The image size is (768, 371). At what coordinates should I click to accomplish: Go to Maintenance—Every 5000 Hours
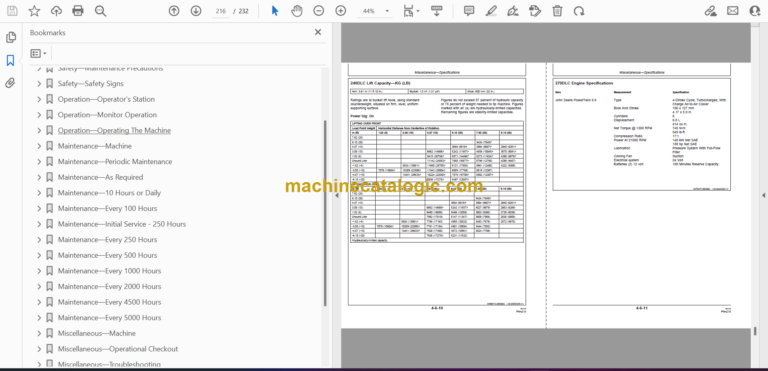(109, 318)
